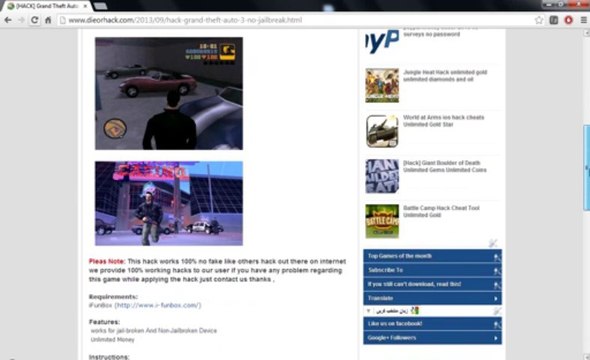The width and height of the screenshot is (590, 360).
Task: Click the red 'Pleas Note:' text
Action: click(107, 261)
